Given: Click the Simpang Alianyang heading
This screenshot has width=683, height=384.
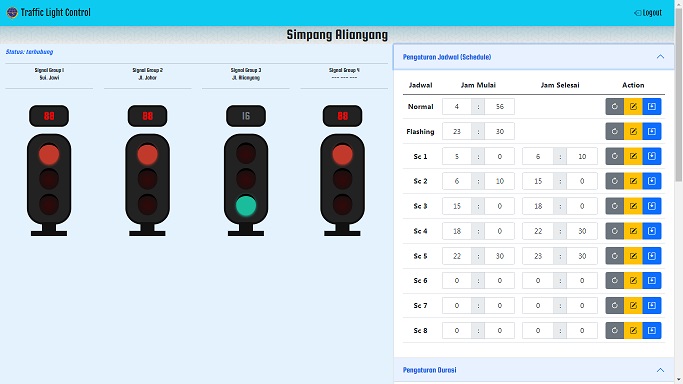Looking at the screenshot, I should tap(337, 35).
